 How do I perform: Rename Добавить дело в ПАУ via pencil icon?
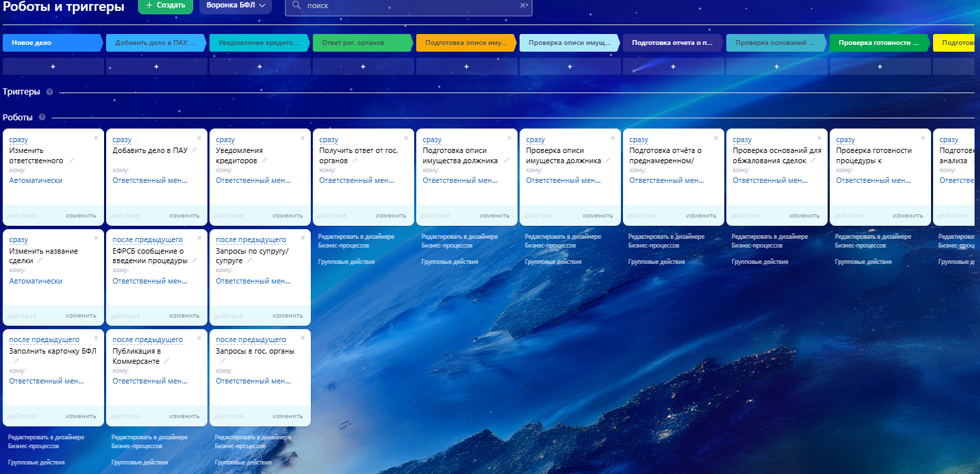[x=195, y=150]
